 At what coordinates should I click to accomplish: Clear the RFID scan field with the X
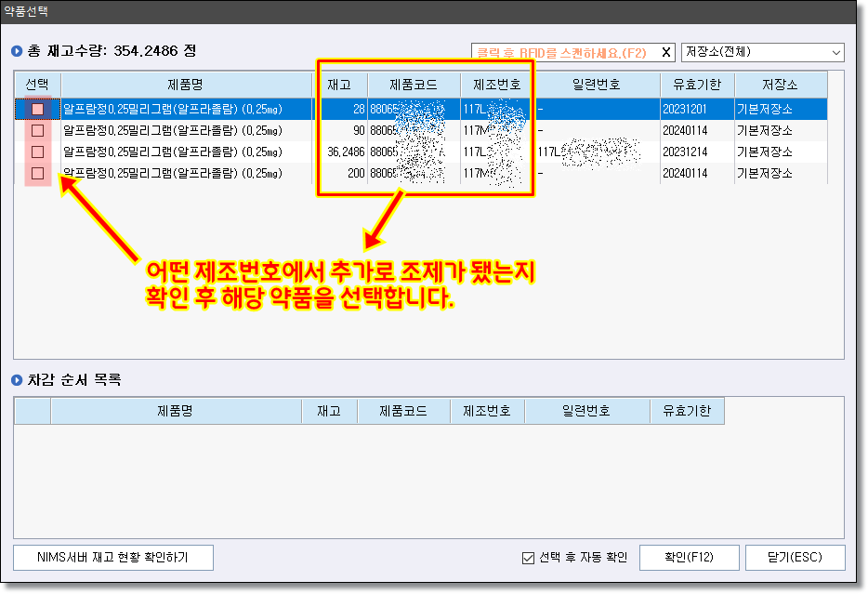[665, 53]
